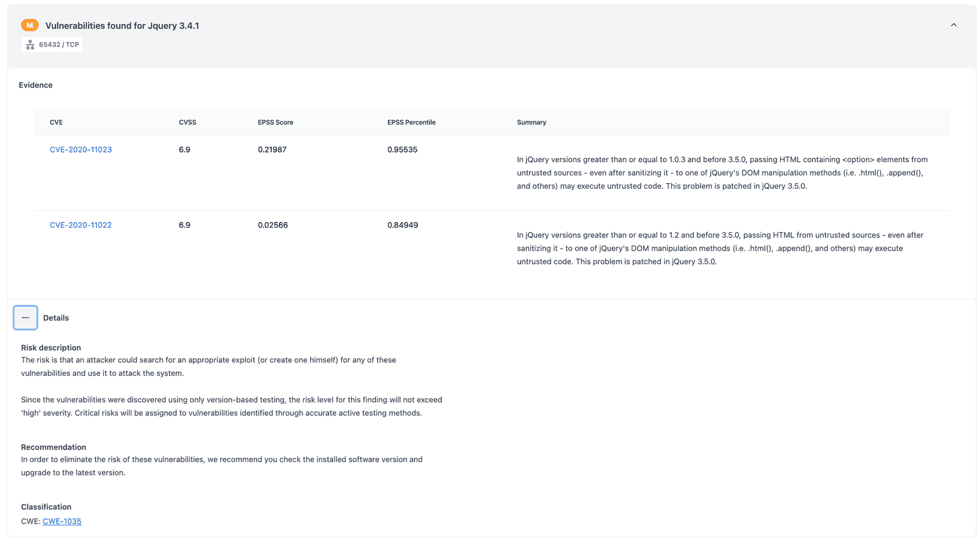Select the Evidence section heading
Viewport: 980px width, 541px height.
(x=35, y=84)
